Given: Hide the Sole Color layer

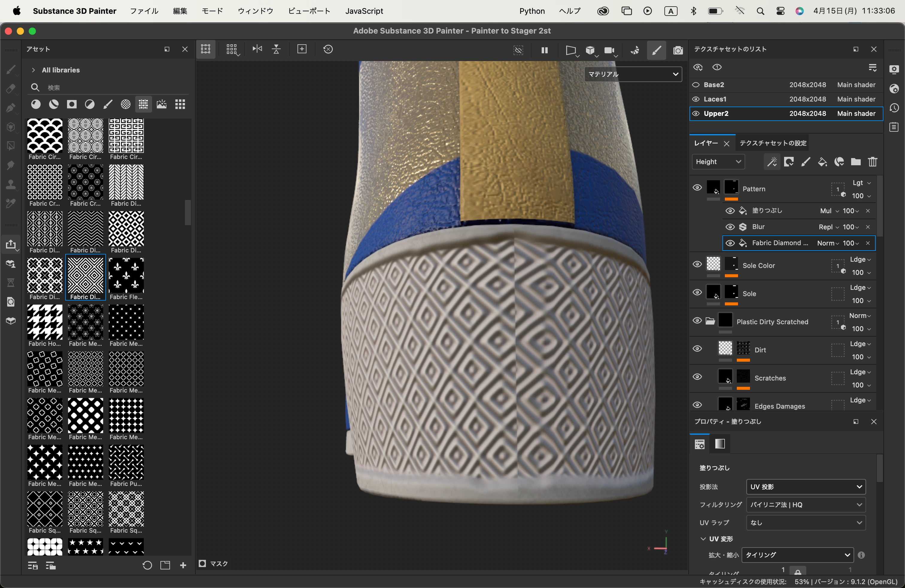Looking at the screenshot, I should click(x=697, y=264).
